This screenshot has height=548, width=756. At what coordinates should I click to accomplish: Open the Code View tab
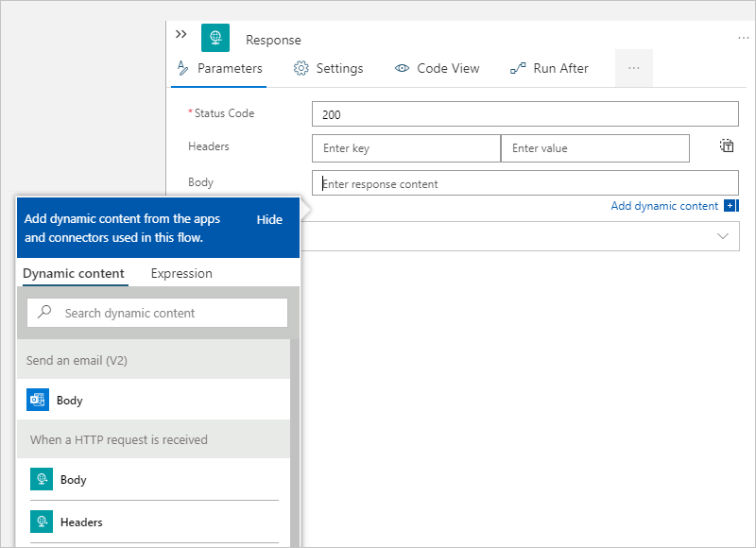point(437,68)
